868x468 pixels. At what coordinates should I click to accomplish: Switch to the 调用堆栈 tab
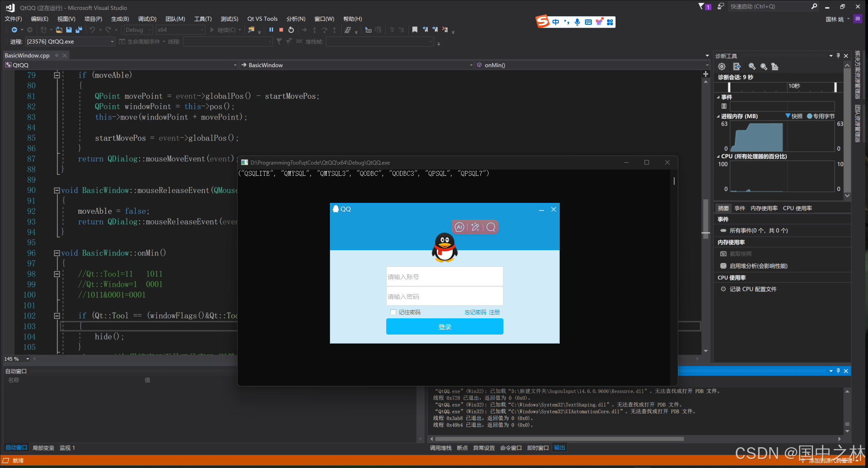click(x=441, y=448)
